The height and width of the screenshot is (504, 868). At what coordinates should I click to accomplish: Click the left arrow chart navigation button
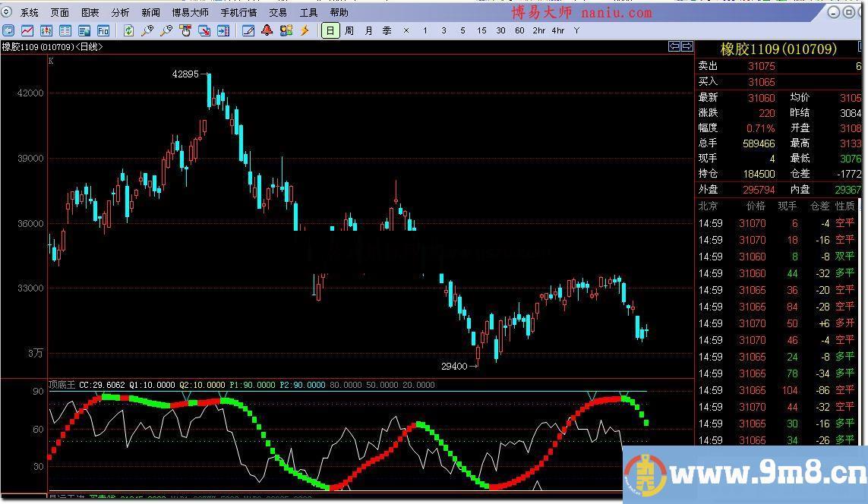click(674, 47)
